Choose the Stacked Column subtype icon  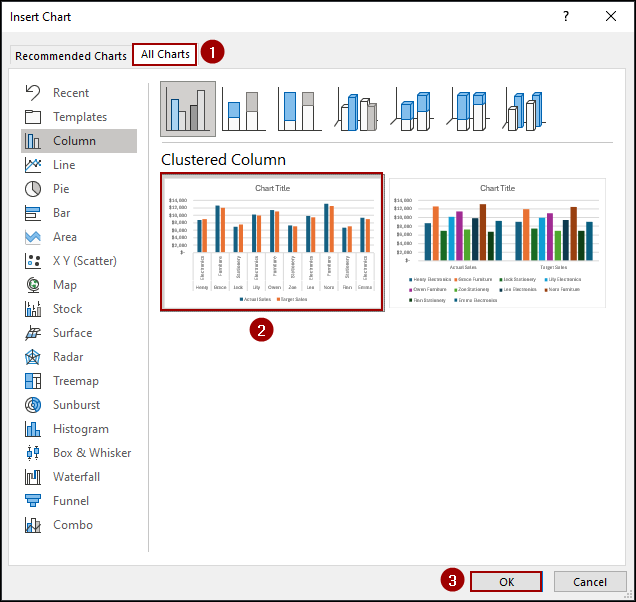click(x=243, y=111)
